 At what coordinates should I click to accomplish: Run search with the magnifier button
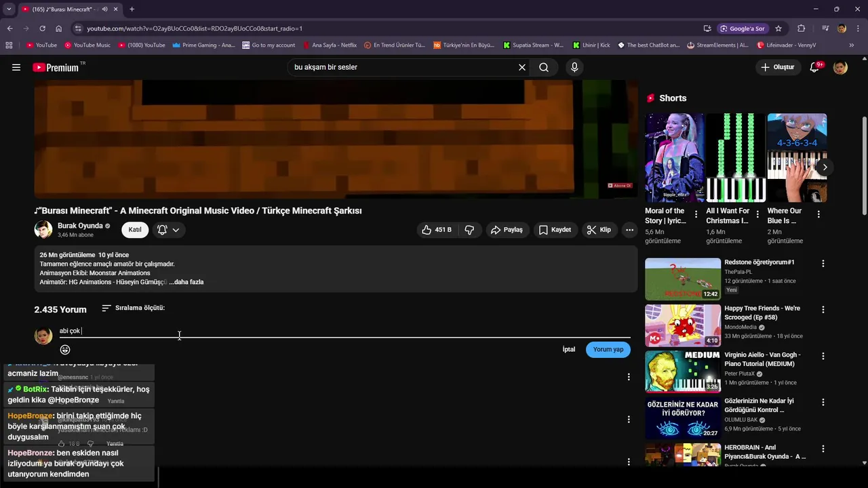(x=544, y=67)
